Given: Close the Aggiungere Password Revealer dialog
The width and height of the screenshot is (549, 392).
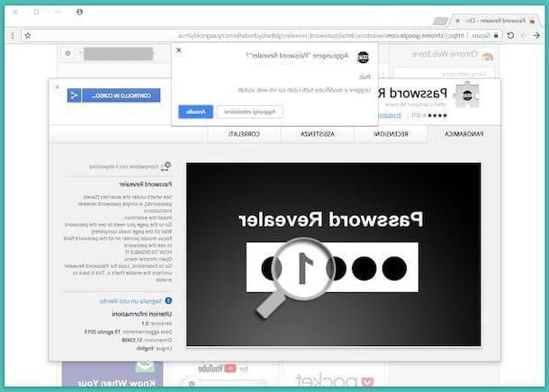Looking at the screenshot, I should [179, 50].
